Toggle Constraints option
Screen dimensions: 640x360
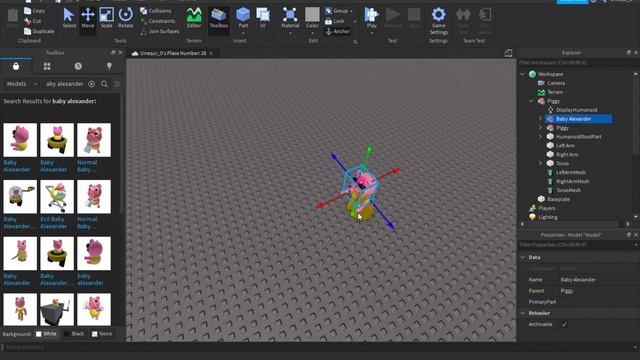158,21
